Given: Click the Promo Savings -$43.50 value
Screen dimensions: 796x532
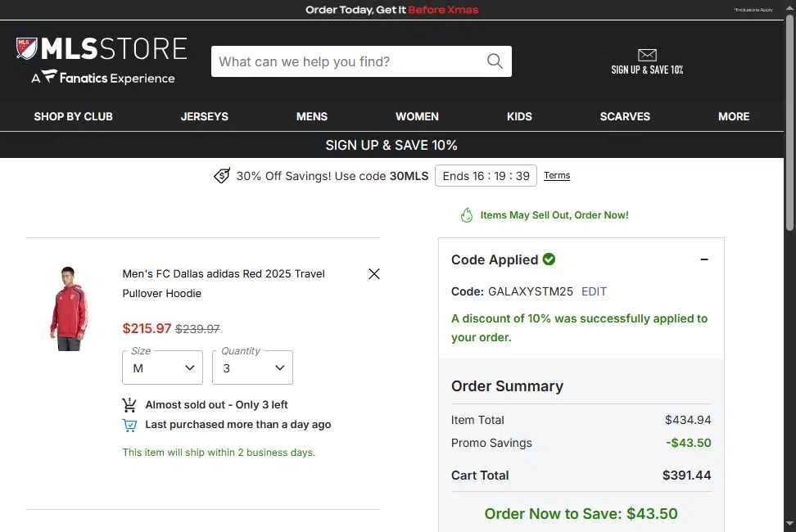Looking at the screenshot, I should [x=689, y=443].
